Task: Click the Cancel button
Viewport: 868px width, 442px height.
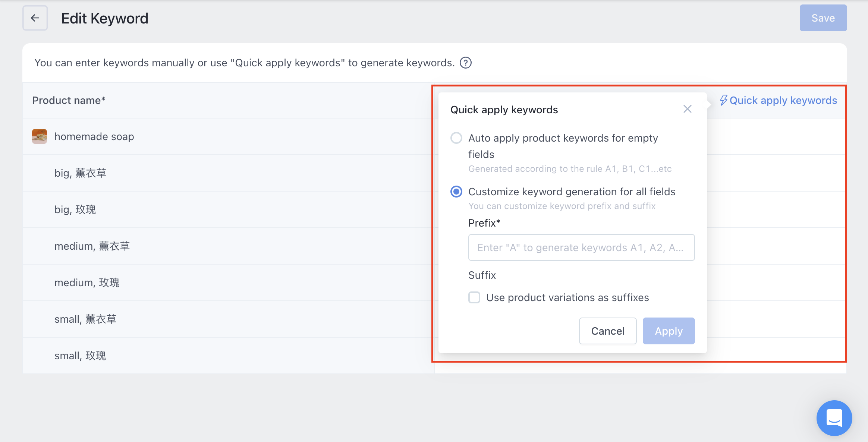Action: point(608,331)
